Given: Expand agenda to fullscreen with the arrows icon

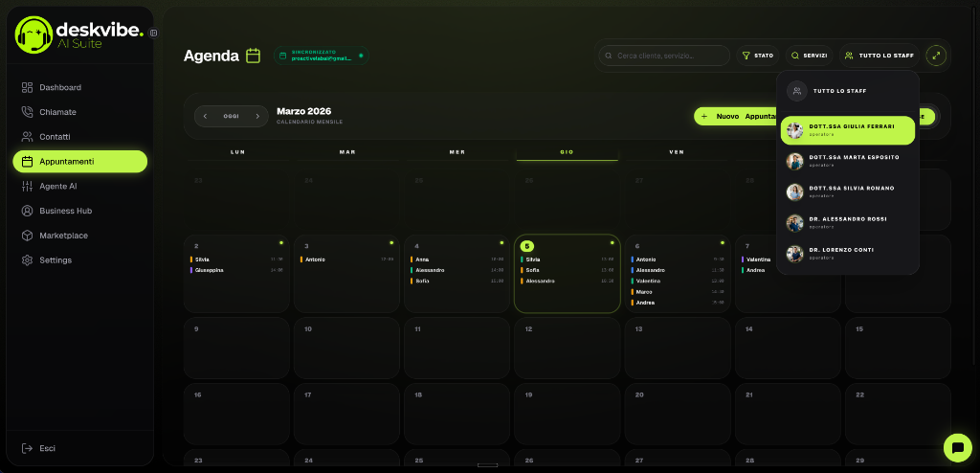Looking at the screenshot, I should coord(936,56).
